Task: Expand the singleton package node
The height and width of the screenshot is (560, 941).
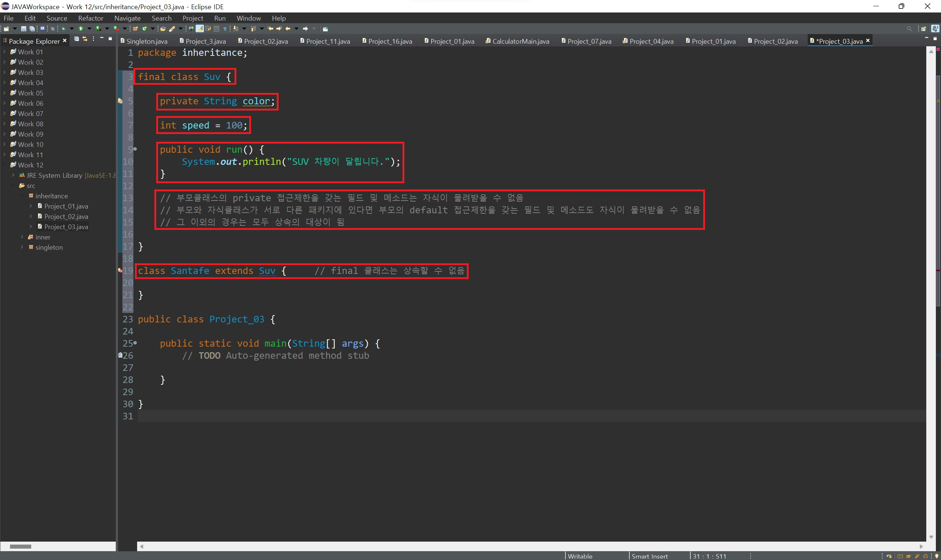Action: [x=22, y=247]
